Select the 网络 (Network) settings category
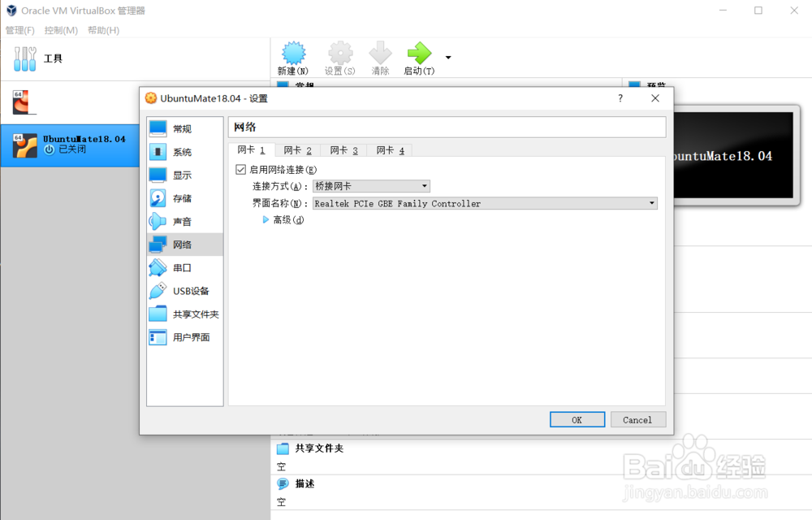The width and height of the screenshot is (812, 520). (x=184, y=245)
